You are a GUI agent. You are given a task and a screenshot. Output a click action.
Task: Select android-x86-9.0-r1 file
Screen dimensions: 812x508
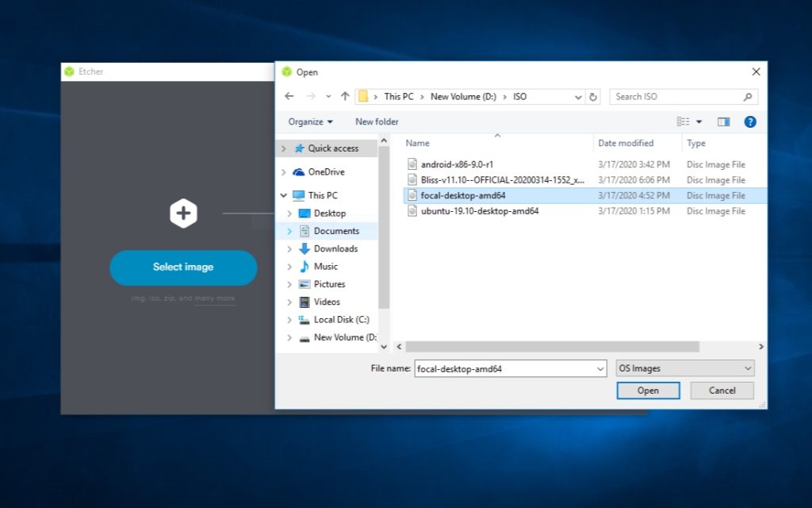pyautogui.click(x=457, y=164)
